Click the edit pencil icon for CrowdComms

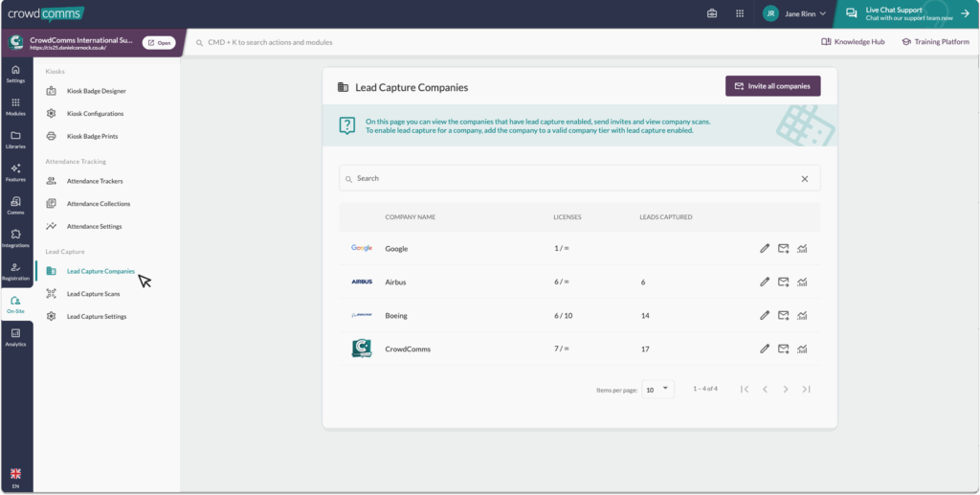click(x=765, y=349)
